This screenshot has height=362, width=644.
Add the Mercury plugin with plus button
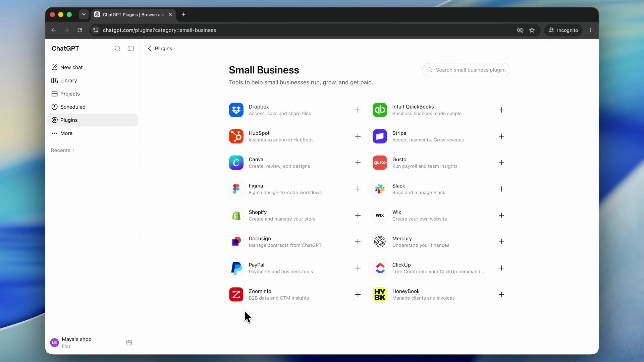(501, 242)
